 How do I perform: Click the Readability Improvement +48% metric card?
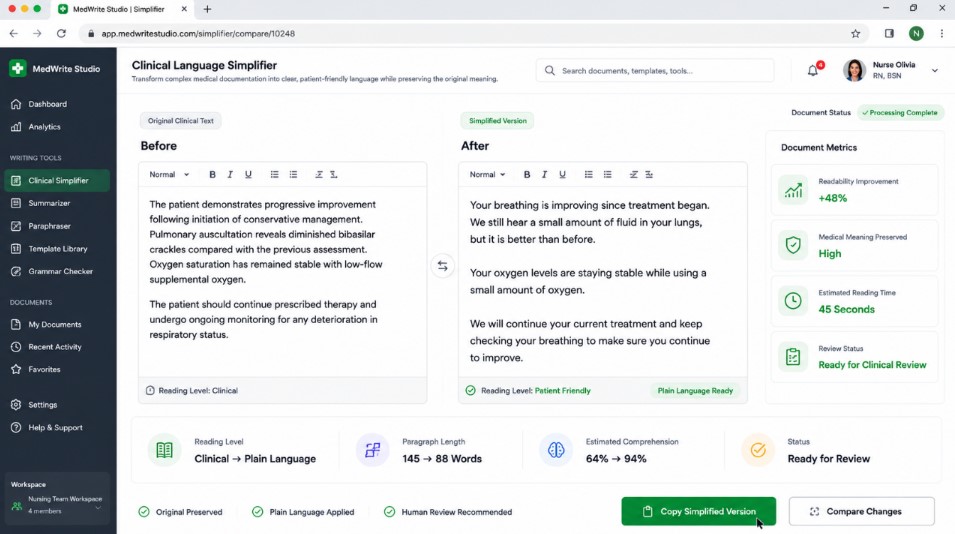coord(855,190)
